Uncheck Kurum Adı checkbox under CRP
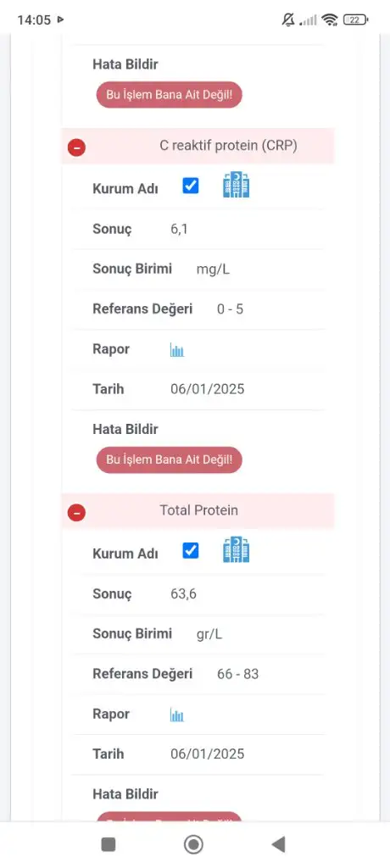Viewport: 390px width, 868px height. pyautogui.click(x=191, y=186)
